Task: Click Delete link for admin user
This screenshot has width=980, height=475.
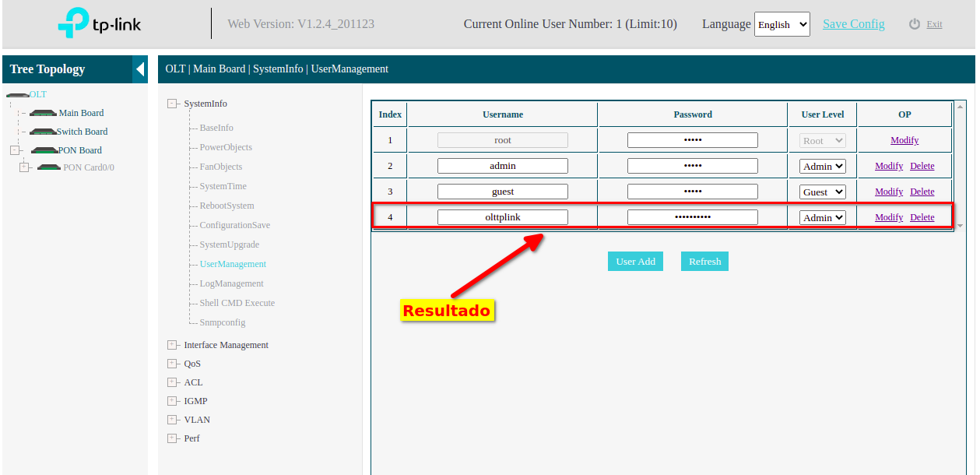Action: 922,166
